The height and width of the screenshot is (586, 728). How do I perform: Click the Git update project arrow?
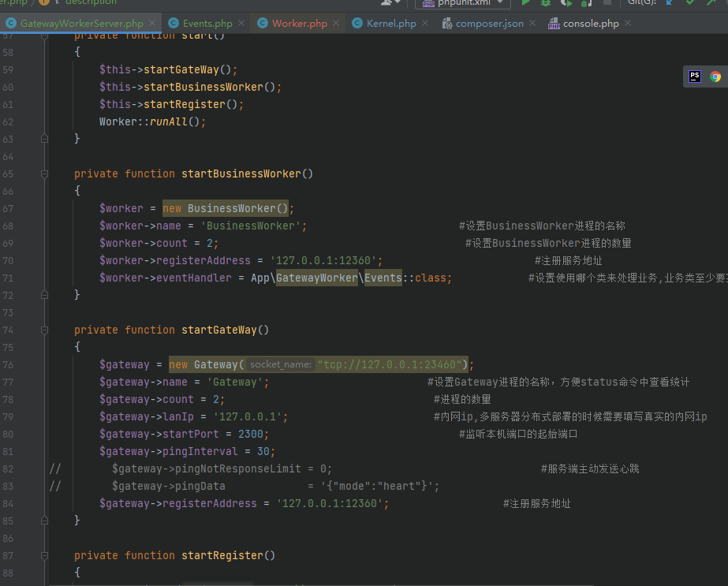[670, 2]
